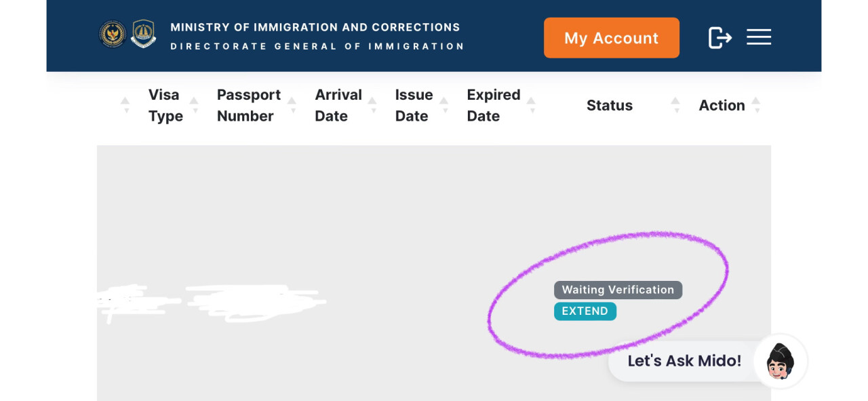This screenshot has height=401, width=868.
Task: Click the logout icon in the header
Action: tap(719, 37)
